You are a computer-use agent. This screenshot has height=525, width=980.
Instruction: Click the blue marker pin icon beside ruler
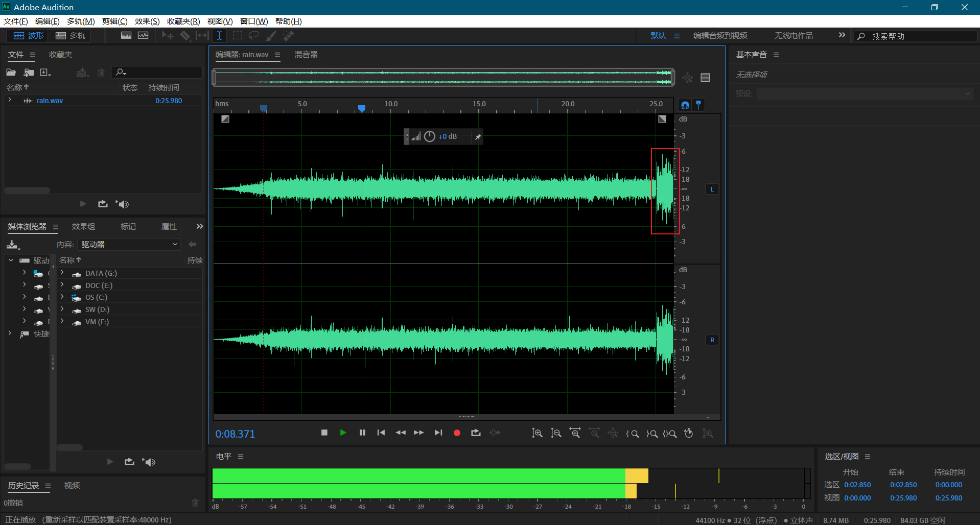point(698,105)
